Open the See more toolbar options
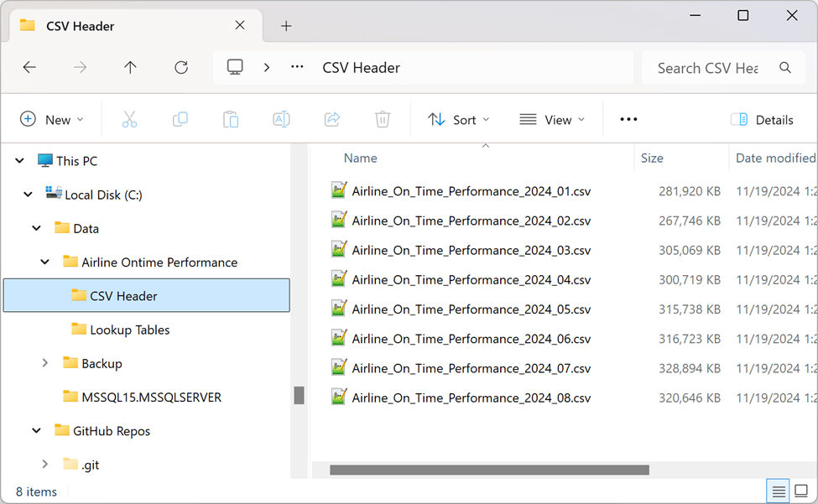The width and height of the screenshot is (818, 504). click(x=628, y=119)
